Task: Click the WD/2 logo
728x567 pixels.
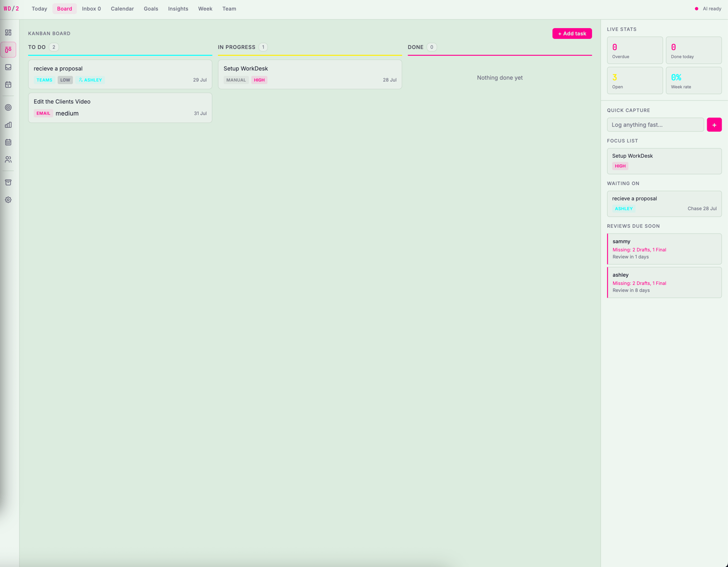Action: click(x=11, y=9)
